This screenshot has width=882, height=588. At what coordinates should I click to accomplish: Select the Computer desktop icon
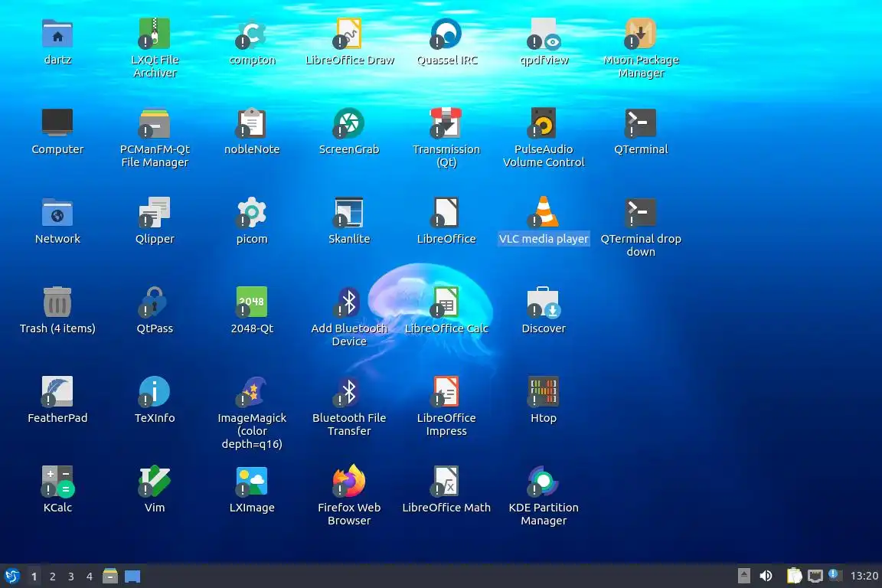[x=57, y=123]
